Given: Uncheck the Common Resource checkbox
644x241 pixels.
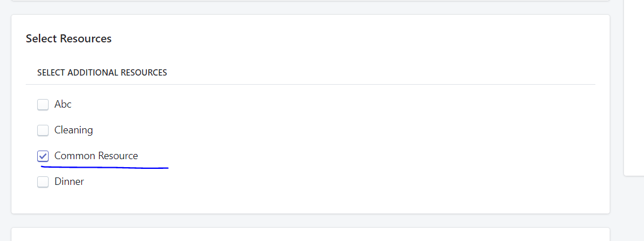Looking at the screenshot, I should 43,156.
